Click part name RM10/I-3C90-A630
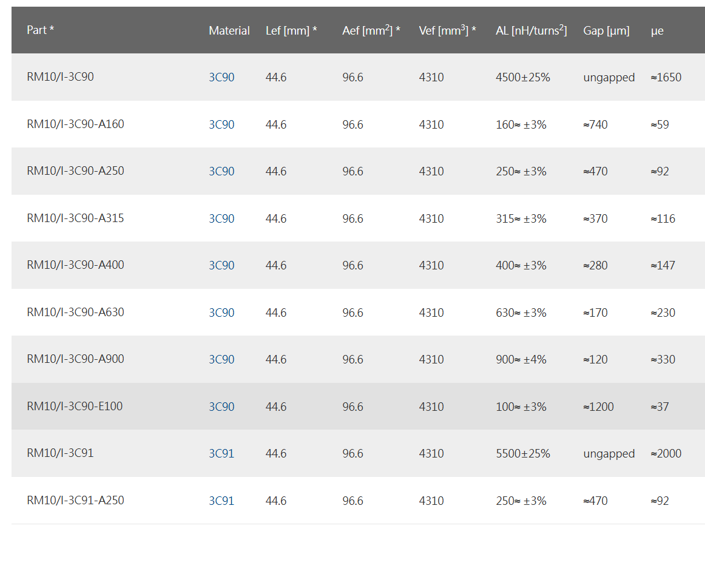The width and height of the screenshot is (705, 588). point(75,313)
